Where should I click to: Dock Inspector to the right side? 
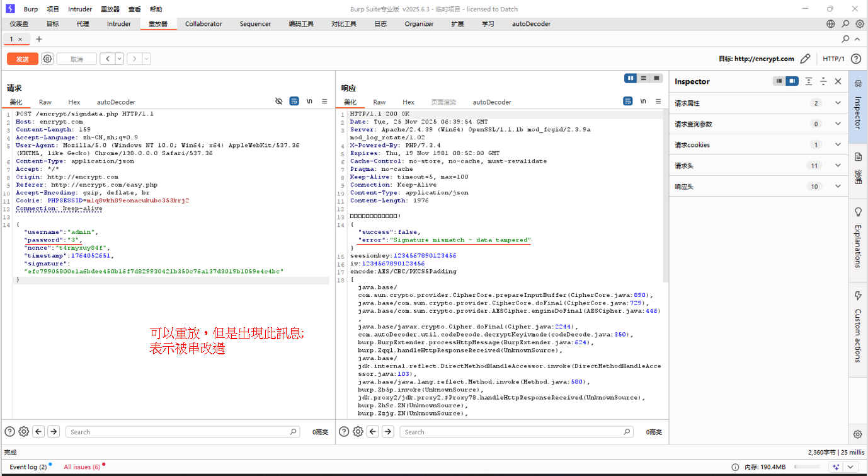click(x=792, y=81)
